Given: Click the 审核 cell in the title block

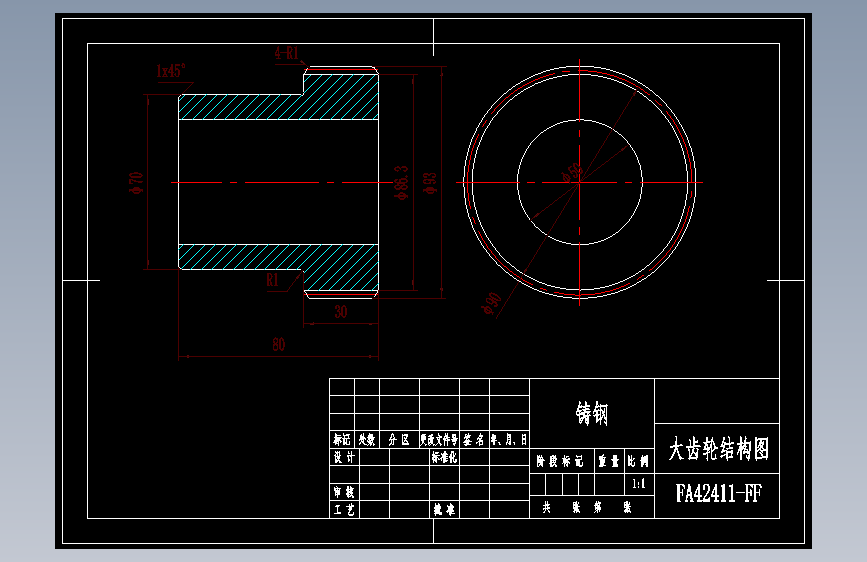Looking at the screenshot, I should [x=344, y=492].
